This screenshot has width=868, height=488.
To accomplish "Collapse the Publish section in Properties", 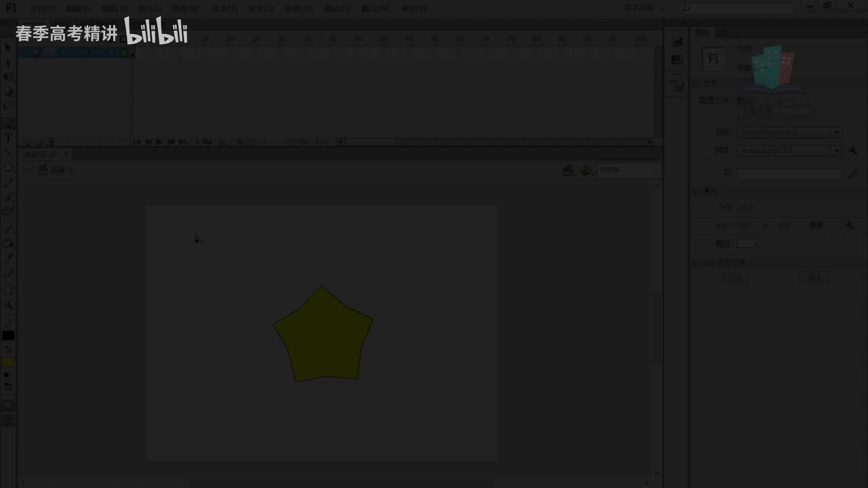I will click(695, 84).
